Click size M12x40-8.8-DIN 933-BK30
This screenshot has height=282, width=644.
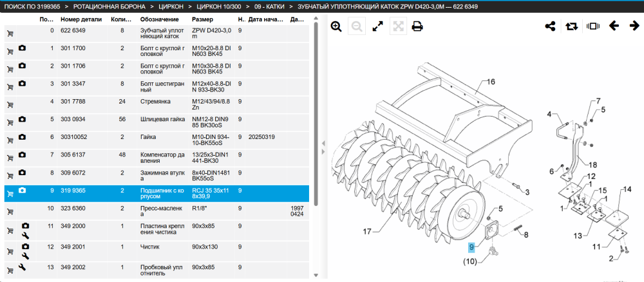pyautogui.click(x=212, y=87)
